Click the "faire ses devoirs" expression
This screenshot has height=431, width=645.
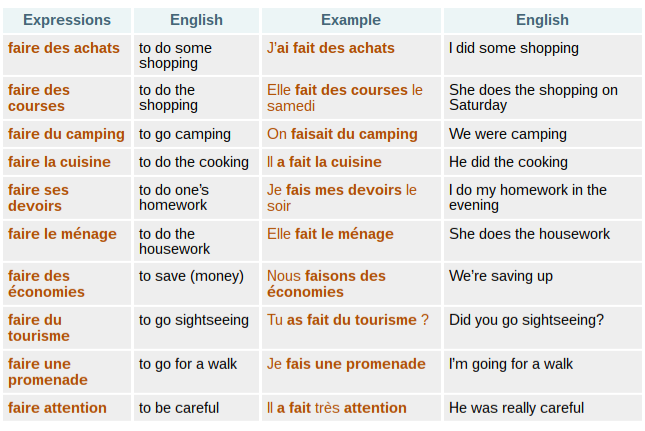coord(38,198)
